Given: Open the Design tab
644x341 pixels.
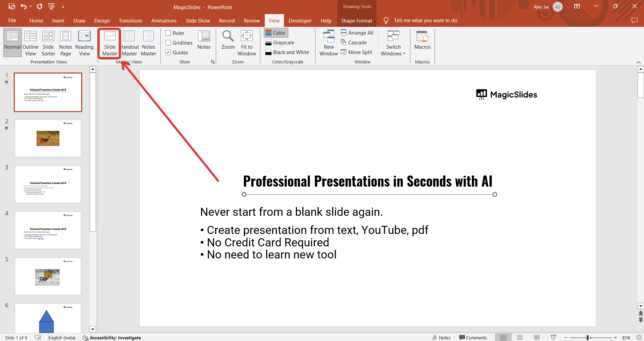Looking at the screenshot, I should 102,21.
